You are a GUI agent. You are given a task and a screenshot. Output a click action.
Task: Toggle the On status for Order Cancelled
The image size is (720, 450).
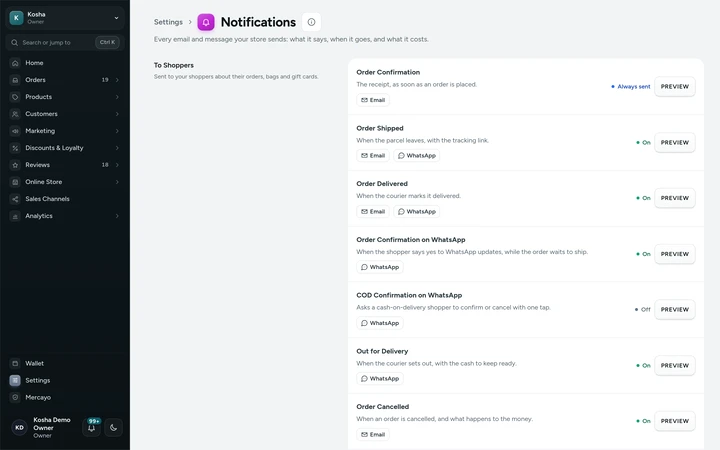coord(643,421)
